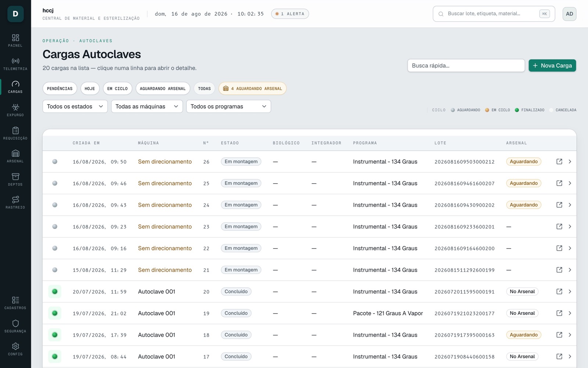The height and width of the screenshot is (368, 588).
Task: Click lot number 2026071917395000163
Action: click(465, 335)
